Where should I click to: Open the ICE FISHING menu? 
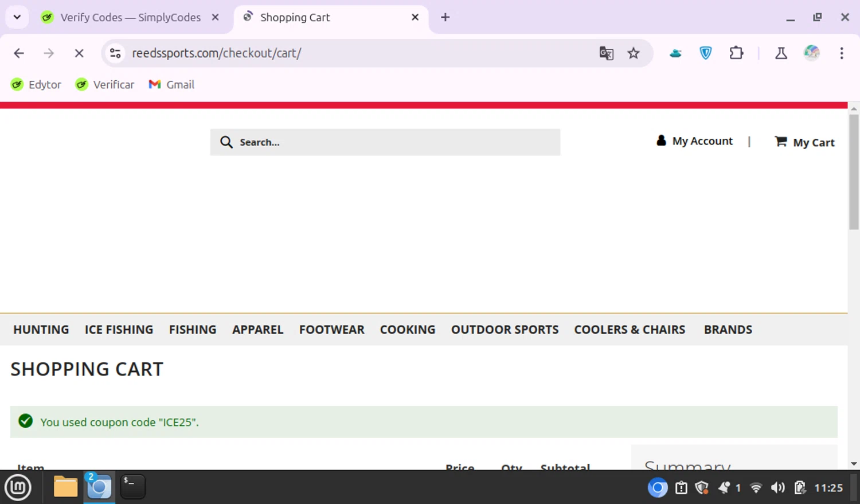point(119,330)
